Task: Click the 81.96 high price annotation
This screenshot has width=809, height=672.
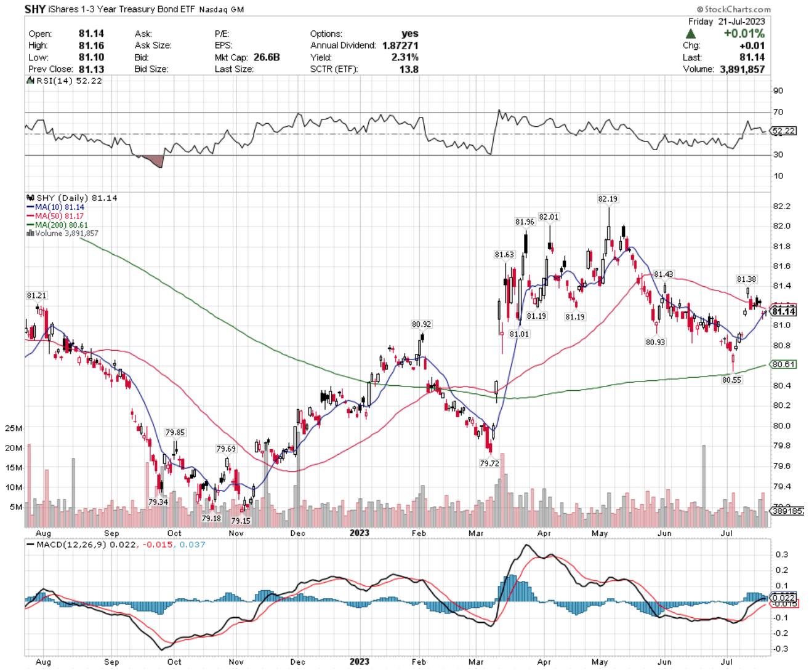Action: pyautogui.click(x=525, y=222)
